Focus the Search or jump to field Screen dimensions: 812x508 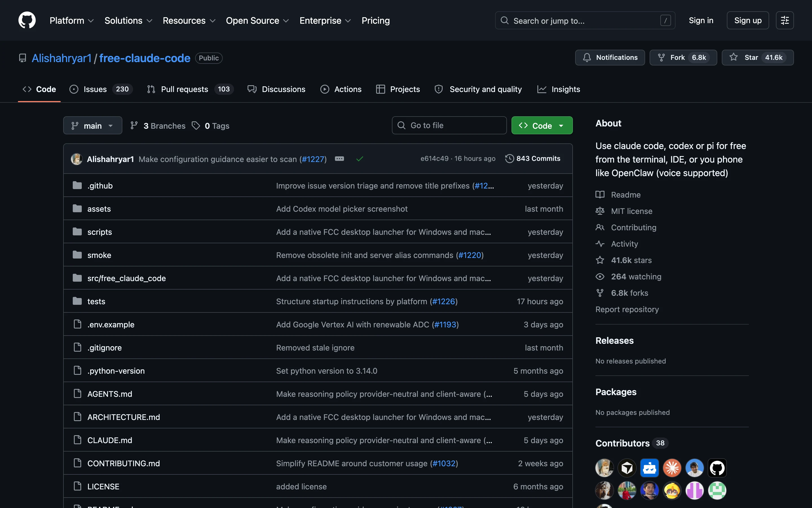(x=585, y=21)
